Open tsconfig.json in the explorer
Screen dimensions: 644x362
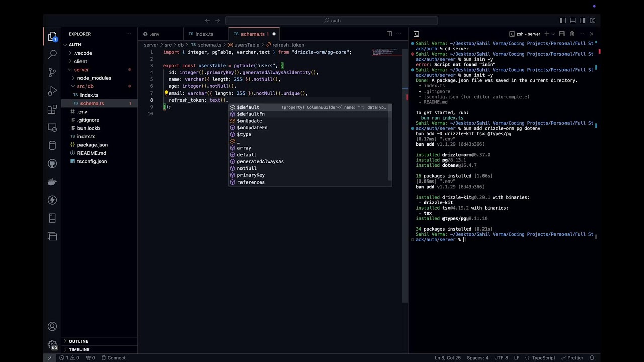click(99, 161)
